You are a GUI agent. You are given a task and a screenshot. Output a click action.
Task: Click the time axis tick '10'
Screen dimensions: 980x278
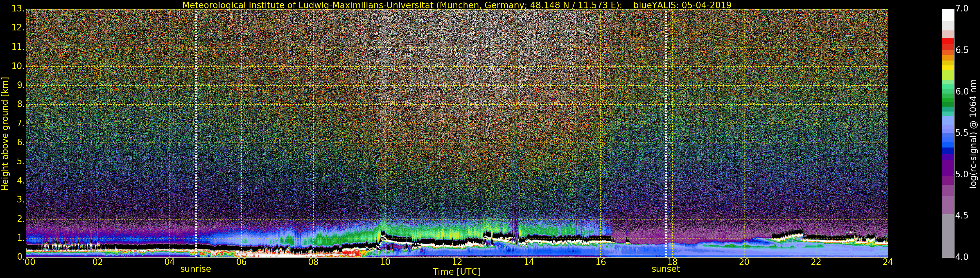[x=385, y=262]
